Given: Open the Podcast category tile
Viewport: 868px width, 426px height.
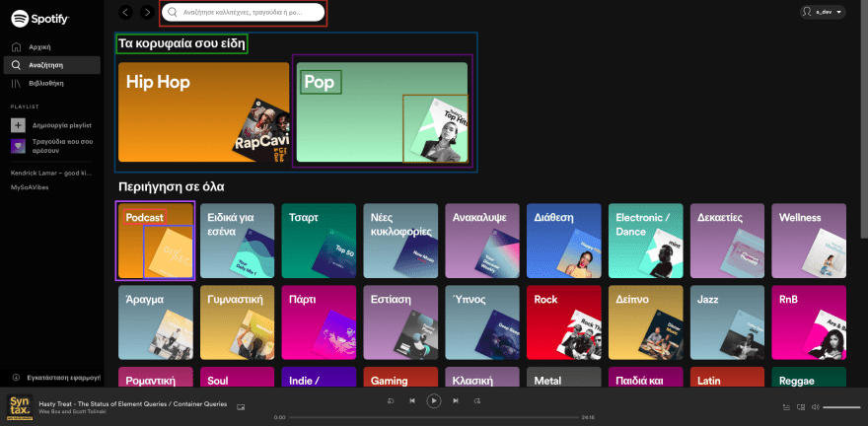Looking at the screenshot, I should coord(156,241).
